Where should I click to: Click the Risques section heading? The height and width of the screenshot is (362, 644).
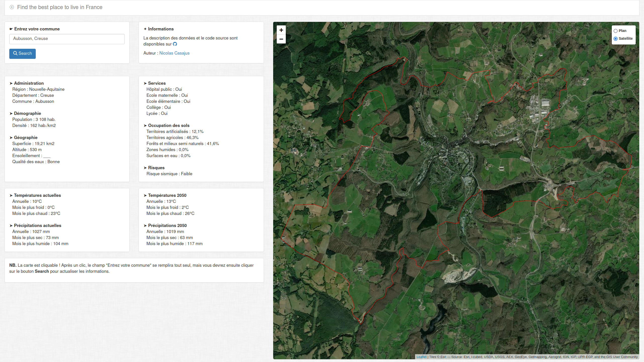click(156, 168)
